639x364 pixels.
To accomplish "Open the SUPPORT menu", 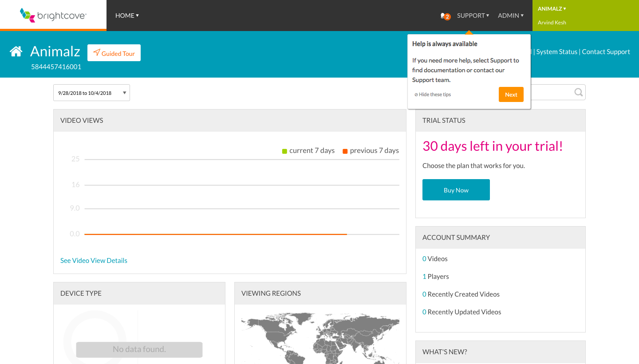I will click(x=473, y=16).
